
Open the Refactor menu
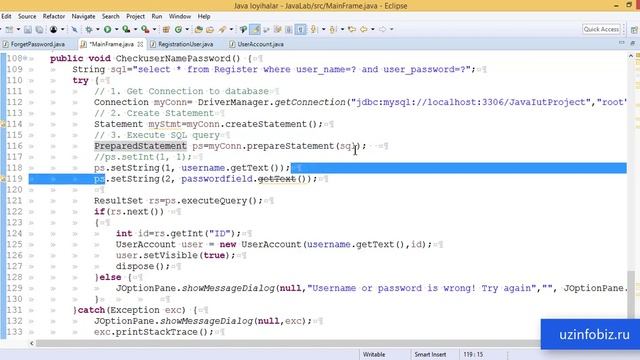54,16
